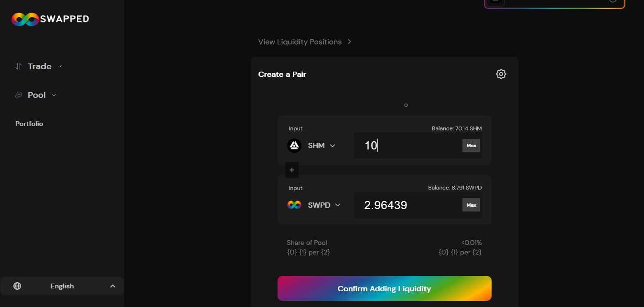
Task: Open the SWPD token selector chevron
Action: (x=338, y=205)
